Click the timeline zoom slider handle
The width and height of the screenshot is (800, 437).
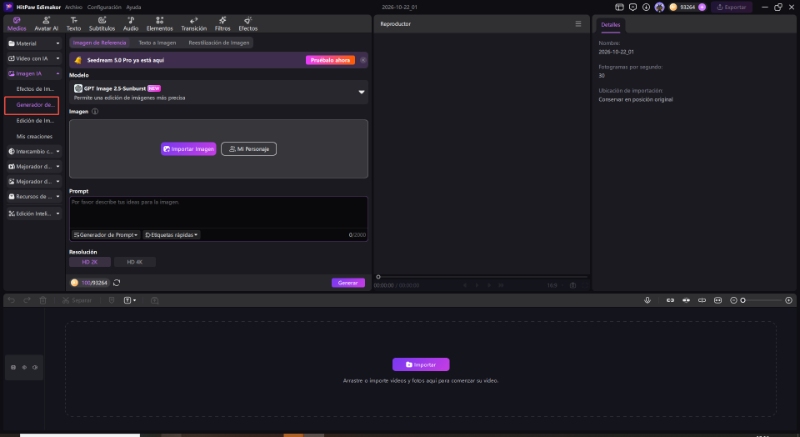tap(743, 300)
